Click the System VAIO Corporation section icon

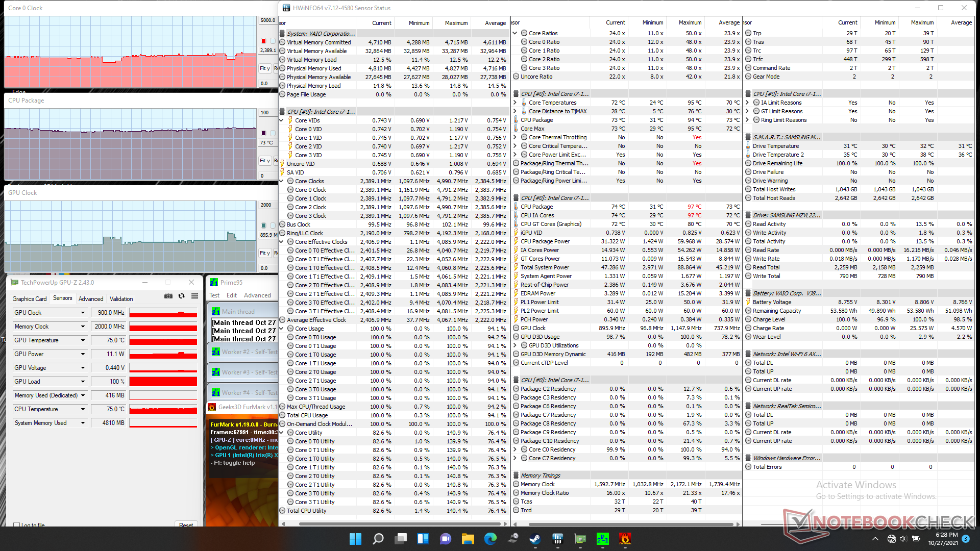click(x=282, y=34)
